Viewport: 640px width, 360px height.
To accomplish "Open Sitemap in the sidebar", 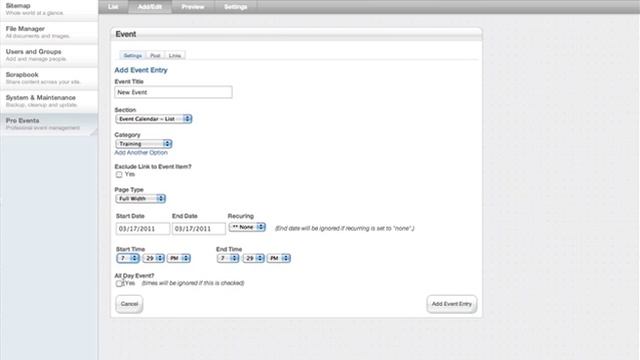I will [x=49, y=9].
